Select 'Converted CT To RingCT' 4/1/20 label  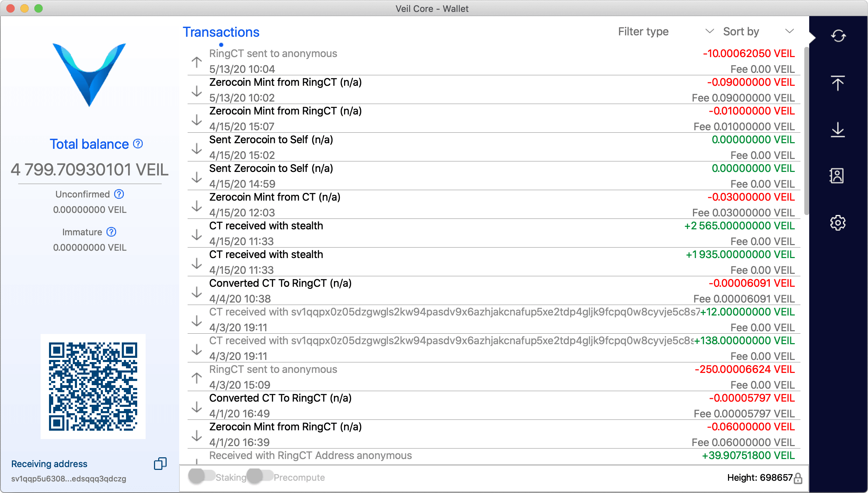[x=280, y=398]
